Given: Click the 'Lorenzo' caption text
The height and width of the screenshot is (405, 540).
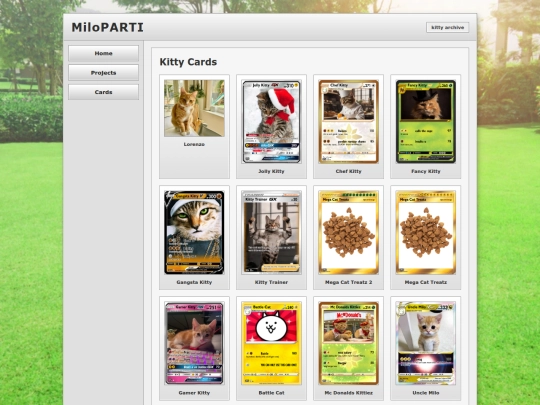Looking at the screenshot, I should (194, 144).
